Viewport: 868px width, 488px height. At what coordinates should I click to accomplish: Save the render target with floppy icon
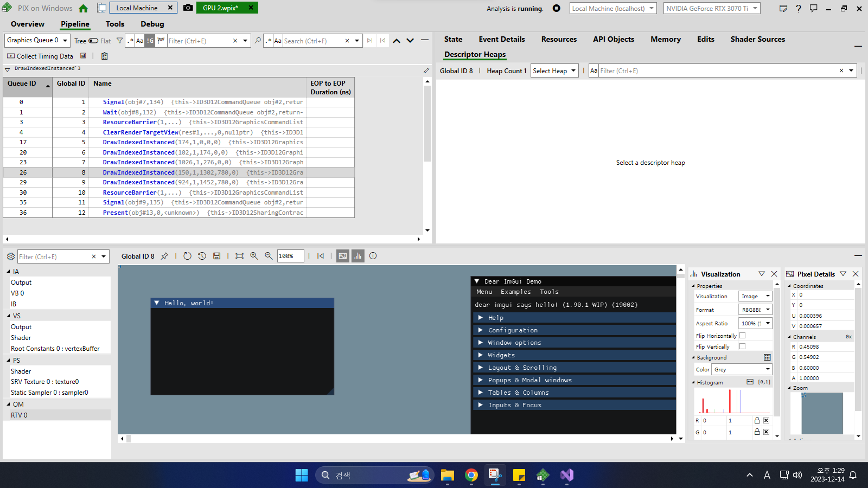216,256
